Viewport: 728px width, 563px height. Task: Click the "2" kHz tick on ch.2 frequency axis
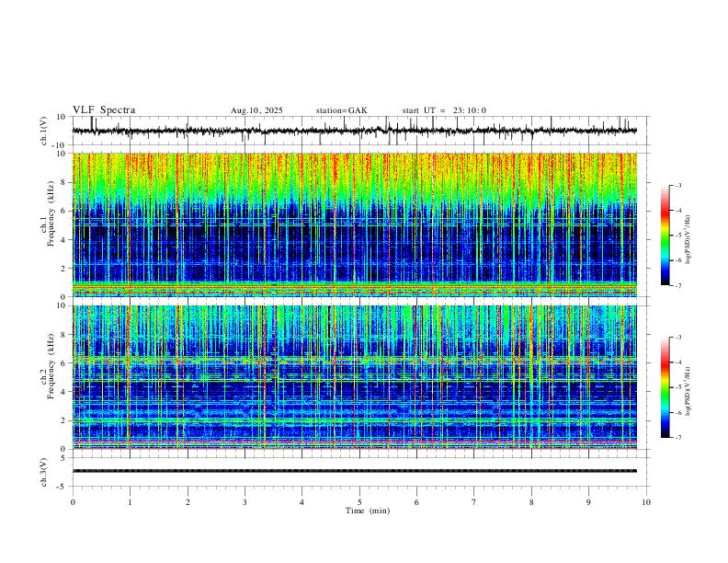[64, 420]
